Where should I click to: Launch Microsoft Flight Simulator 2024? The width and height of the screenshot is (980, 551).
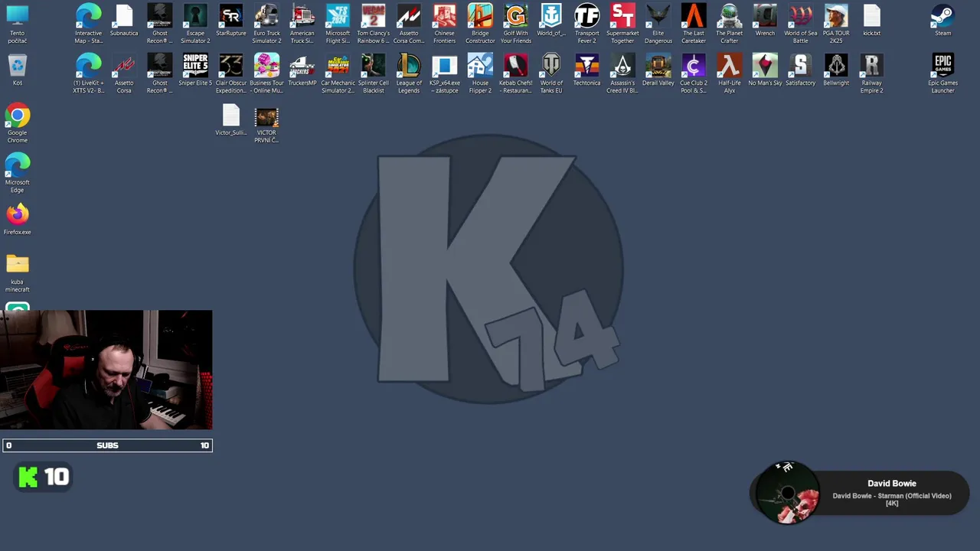pos(338,24)
